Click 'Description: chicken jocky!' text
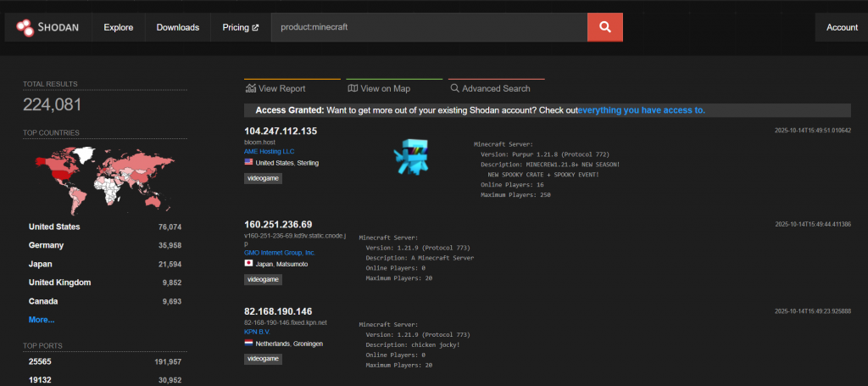This screenshot has width=868, height=386. [413, 345]
